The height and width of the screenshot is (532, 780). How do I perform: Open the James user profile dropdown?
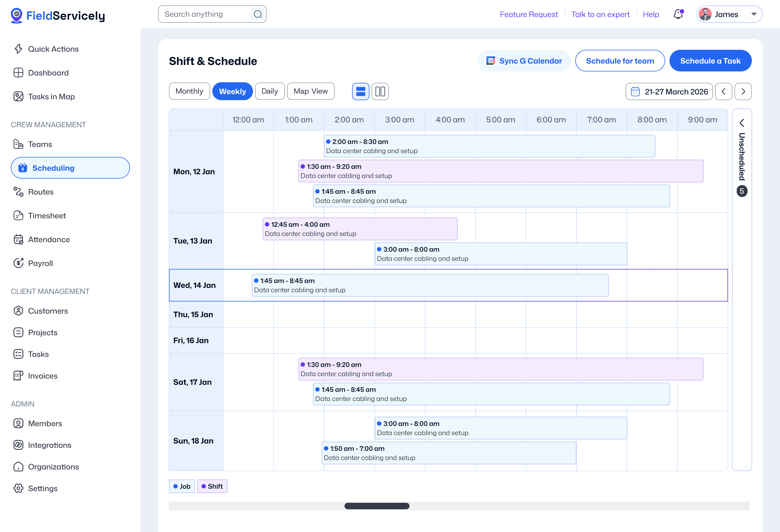729,14
